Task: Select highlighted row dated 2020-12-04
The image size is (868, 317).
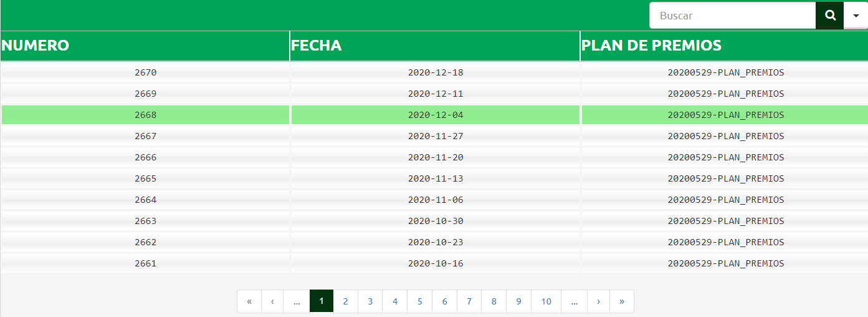Action: click(x=434, y=115)
